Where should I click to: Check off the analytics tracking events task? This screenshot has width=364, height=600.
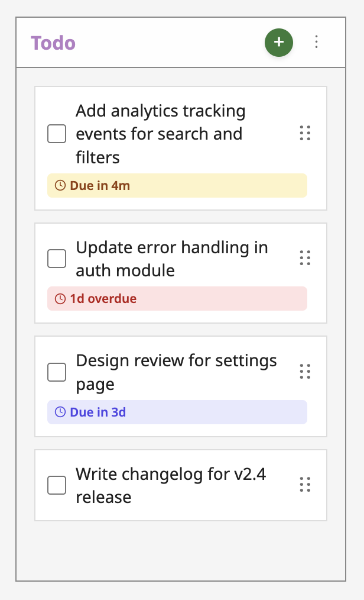(x=57, y=134)
